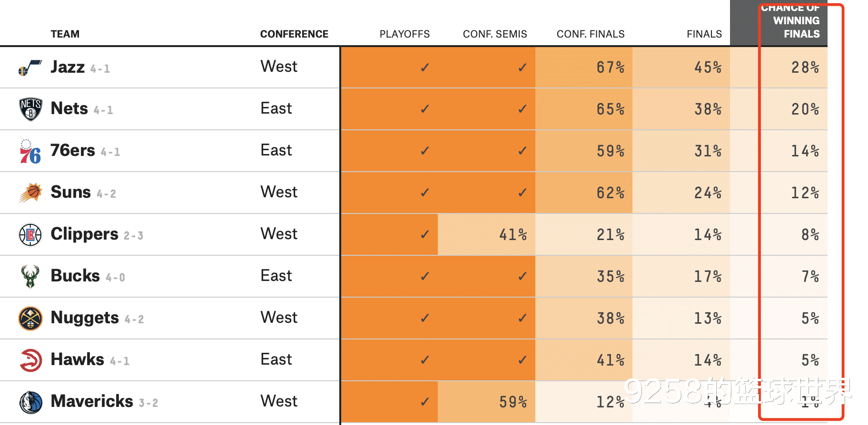Click the Clippers team logo
868x425 pixels.
[x=30, y=235]
